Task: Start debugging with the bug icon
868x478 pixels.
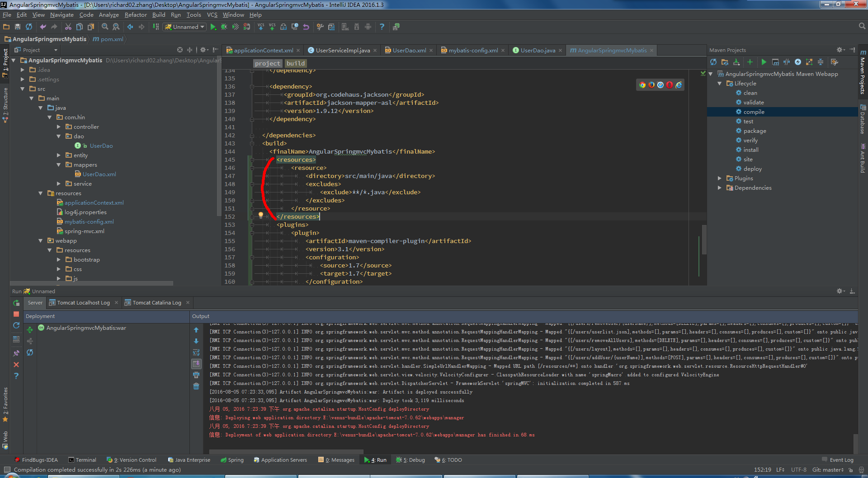Action: click(224, 27)
